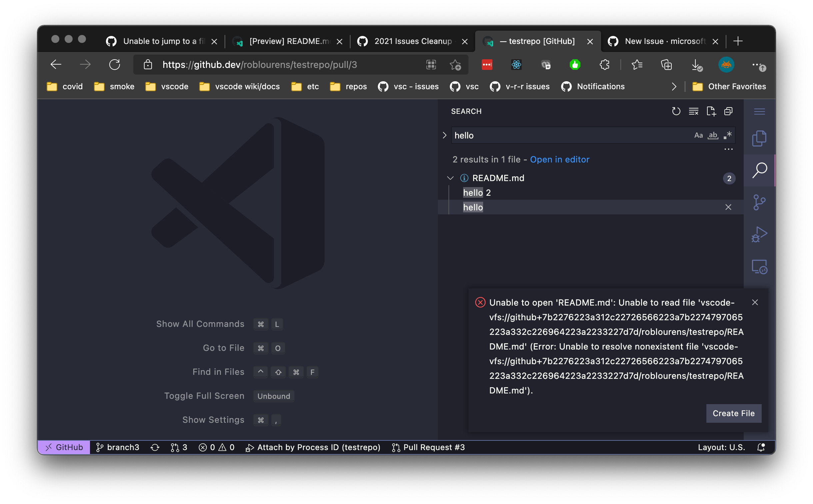
Task: Open Source Control view
Action: pos(759,202)
